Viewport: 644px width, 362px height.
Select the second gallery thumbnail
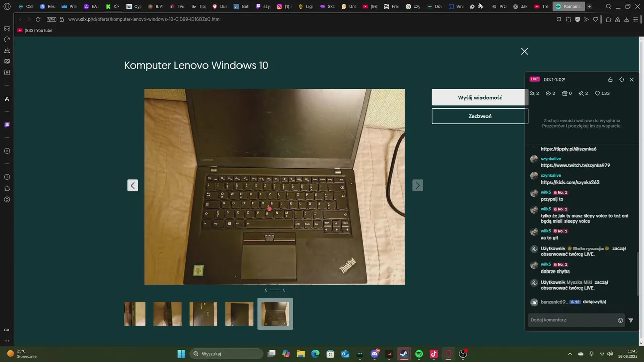(168, 314)
